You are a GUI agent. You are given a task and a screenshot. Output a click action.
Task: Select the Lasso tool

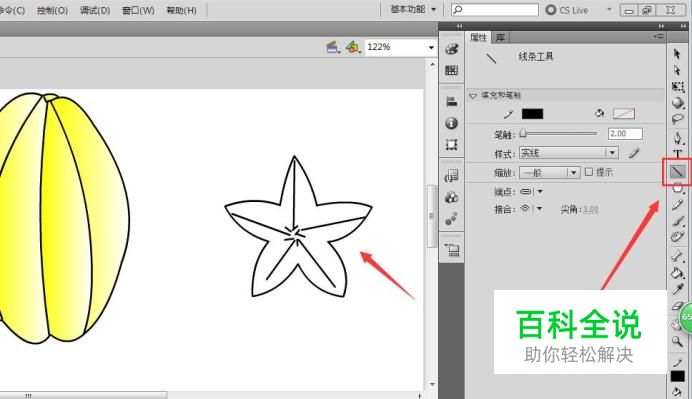tap(678, 119)
